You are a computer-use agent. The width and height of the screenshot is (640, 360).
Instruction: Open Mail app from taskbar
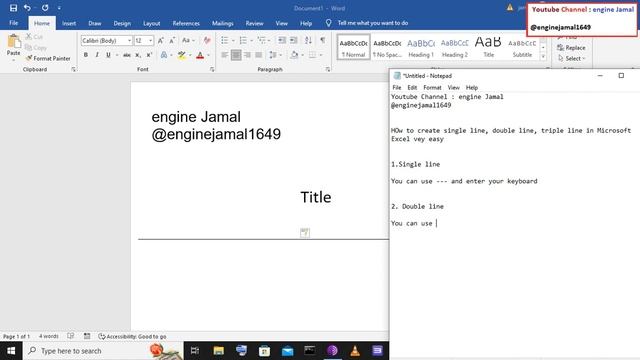287,351
